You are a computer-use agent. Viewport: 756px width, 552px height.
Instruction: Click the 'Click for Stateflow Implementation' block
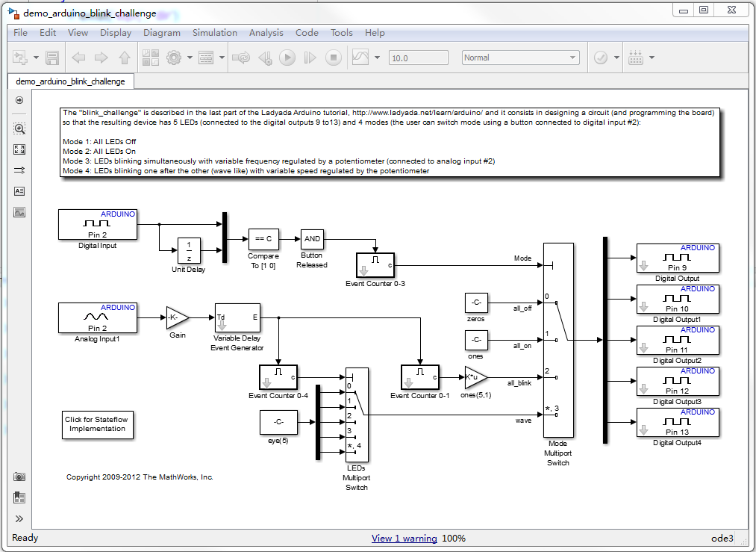[97, 424]
